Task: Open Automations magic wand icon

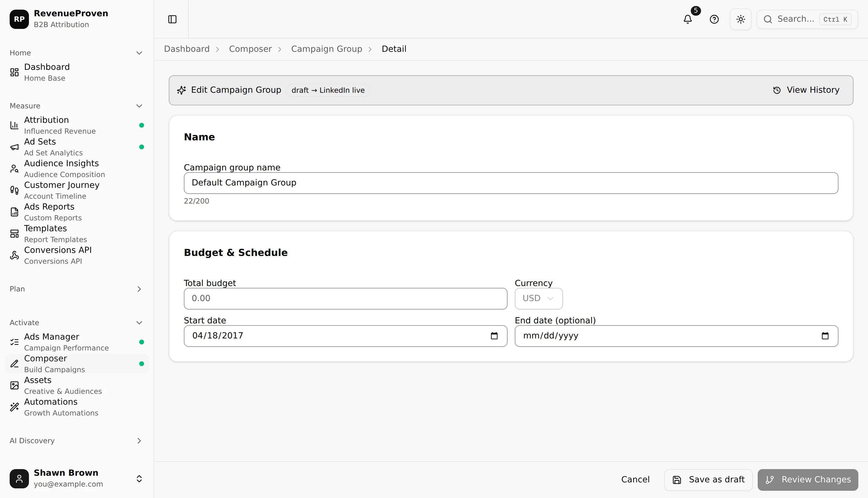Action: click(x=14, y=407)
